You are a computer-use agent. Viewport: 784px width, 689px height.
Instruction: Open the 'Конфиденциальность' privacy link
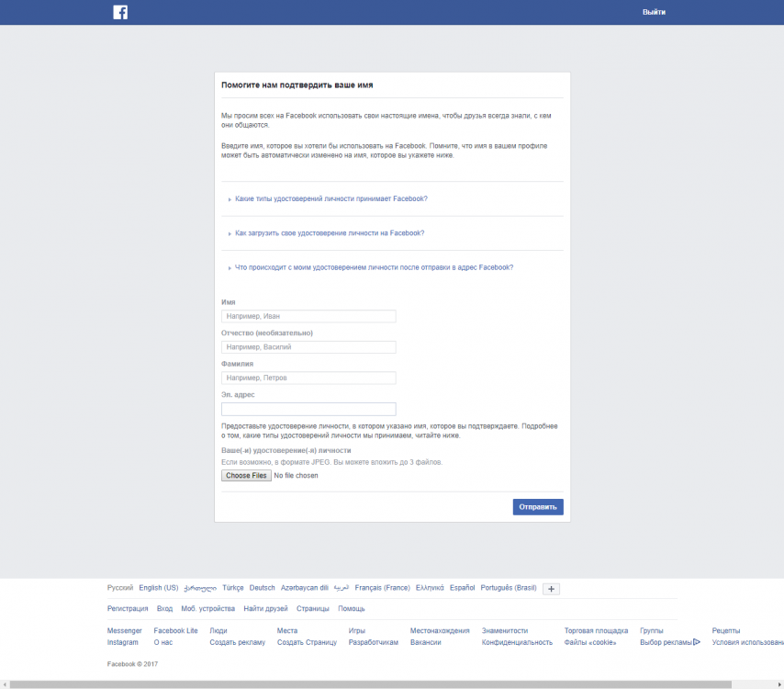(x=517, y=642)
